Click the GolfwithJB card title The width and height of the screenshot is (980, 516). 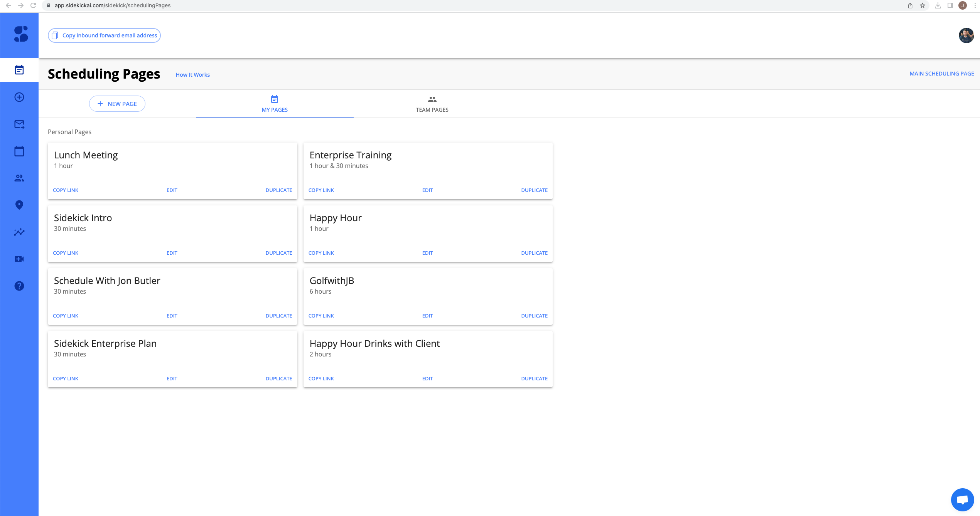332,281
